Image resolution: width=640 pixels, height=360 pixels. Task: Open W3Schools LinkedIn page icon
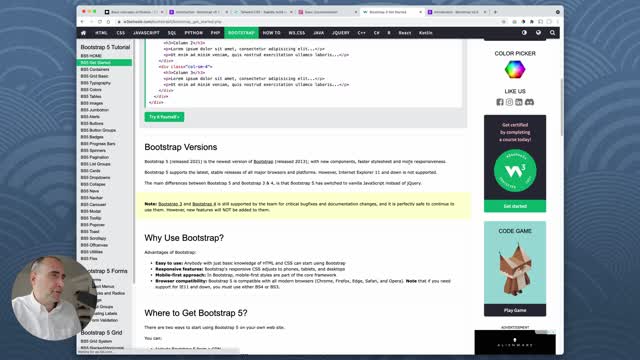tap(519, 102)
